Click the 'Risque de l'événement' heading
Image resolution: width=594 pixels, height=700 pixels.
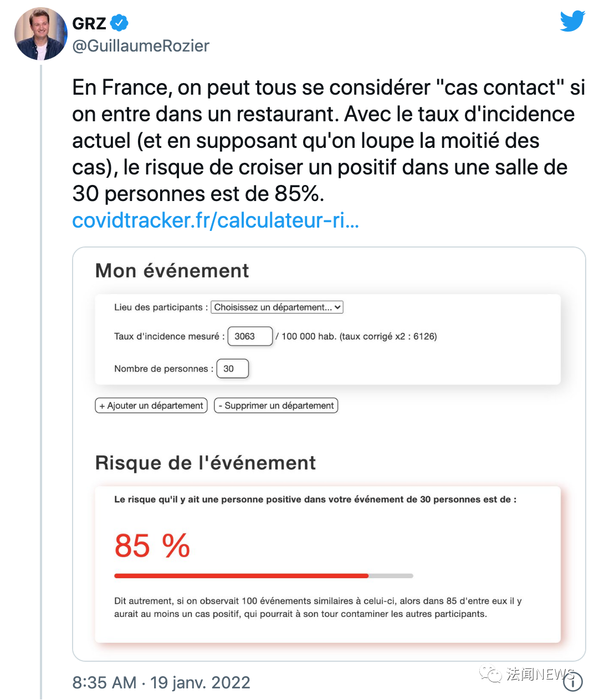(205, 463)
